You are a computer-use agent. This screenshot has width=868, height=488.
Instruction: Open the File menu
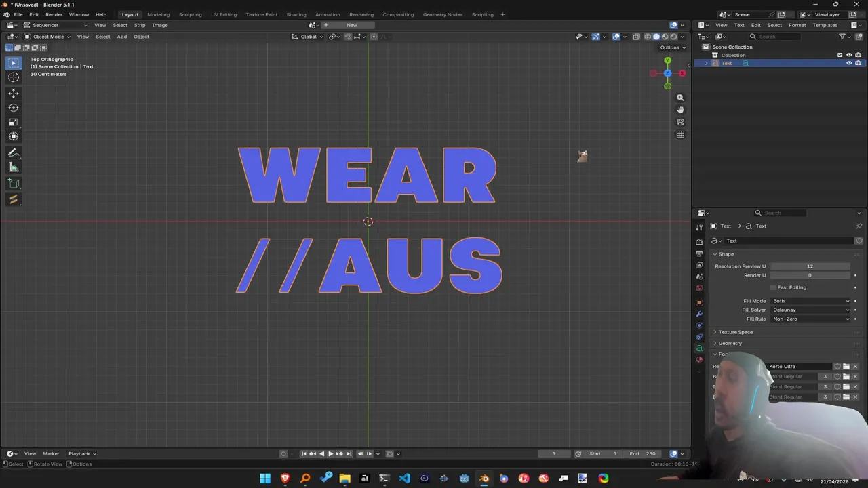(18, 14)
